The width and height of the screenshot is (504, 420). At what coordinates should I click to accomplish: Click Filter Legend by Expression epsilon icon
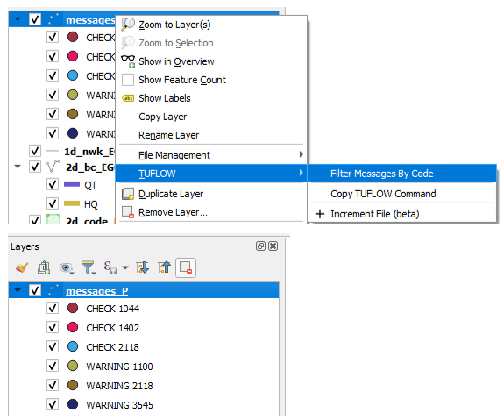(110, 267)
